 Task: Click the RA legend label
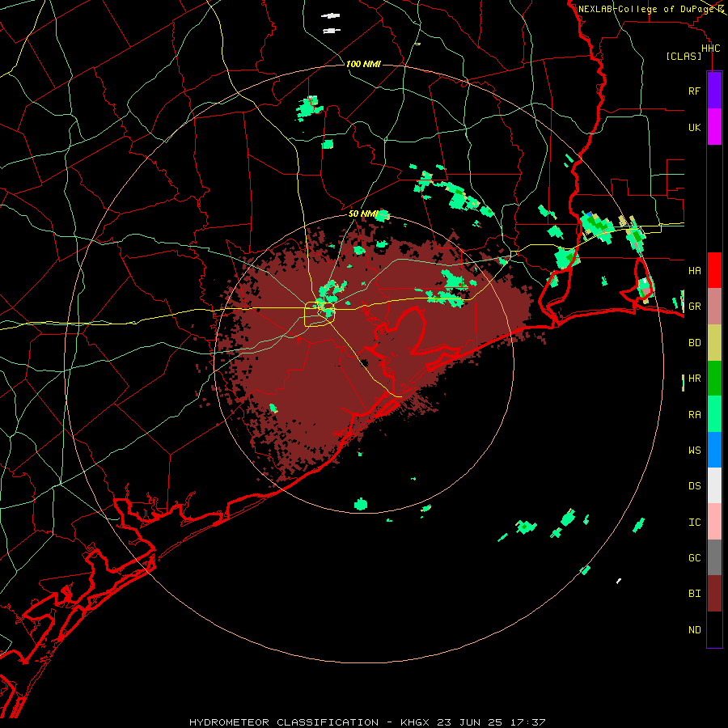click(x=694, y=415)
